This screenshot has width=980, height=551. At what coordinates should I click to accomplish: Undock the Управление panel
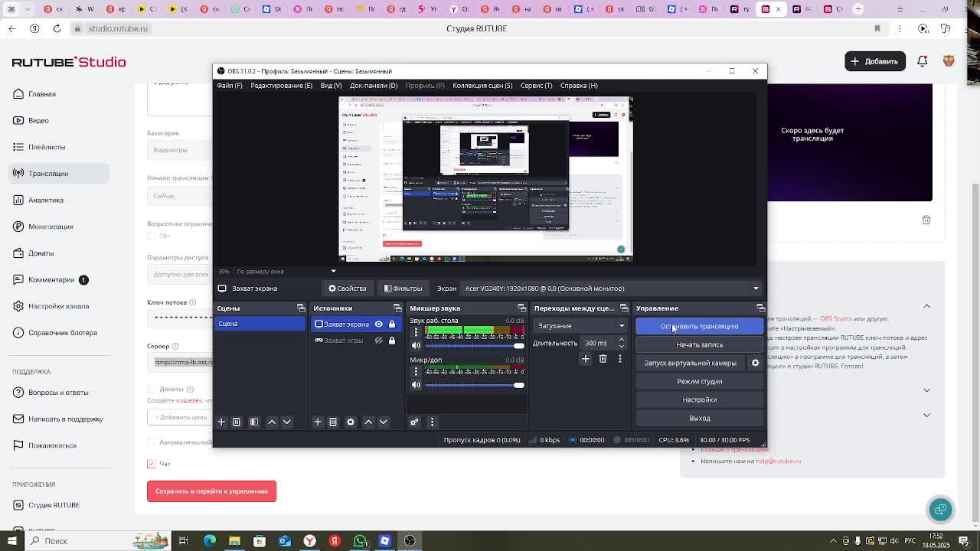(x=760, y=308)
